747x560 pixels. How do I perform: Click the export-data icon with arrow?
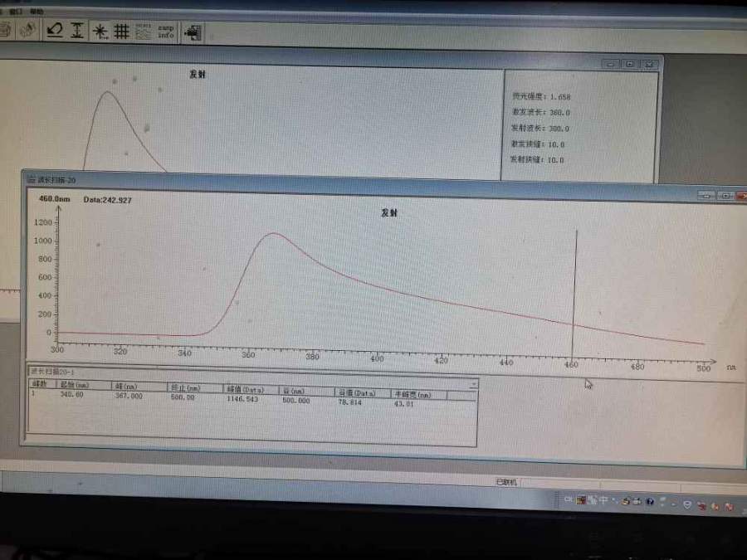pyautogui.click(x=193, y=33)
